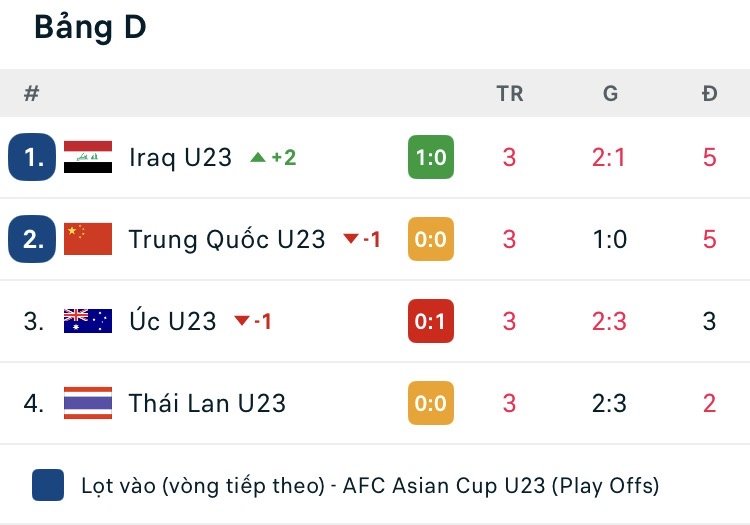
Task: Select the Thái Lan U23 team name
Action: pyautogui.click(x=207, y=403)
